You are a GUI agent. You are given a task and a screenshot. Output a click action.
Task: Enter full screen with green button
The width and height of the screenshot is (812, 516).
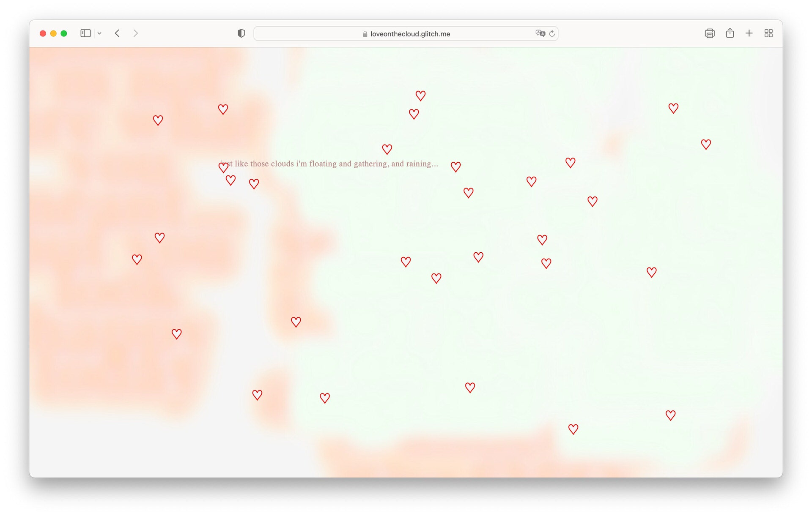pyautogui.click(x=64, y=33)
